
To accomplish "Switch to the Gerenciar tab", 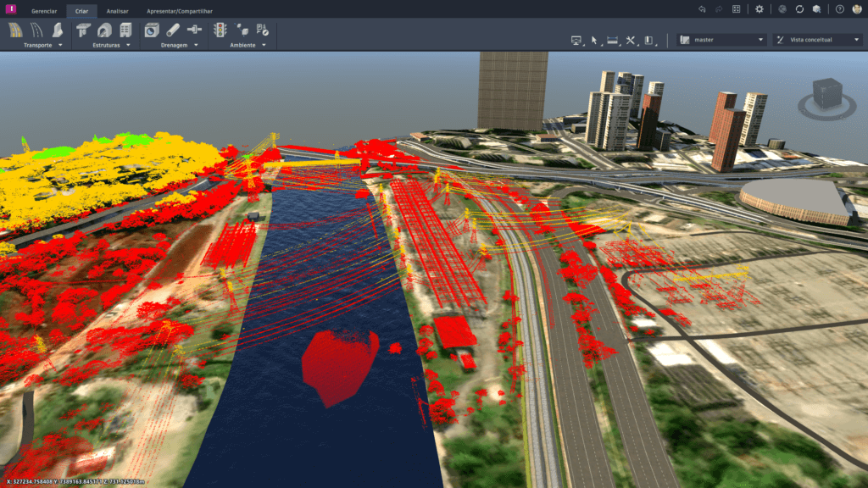I will (x=44, y=11).
